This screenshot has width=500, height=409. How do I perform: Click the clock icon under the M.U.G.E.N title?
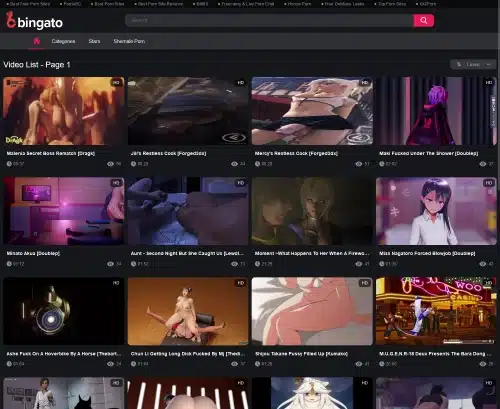382,364
